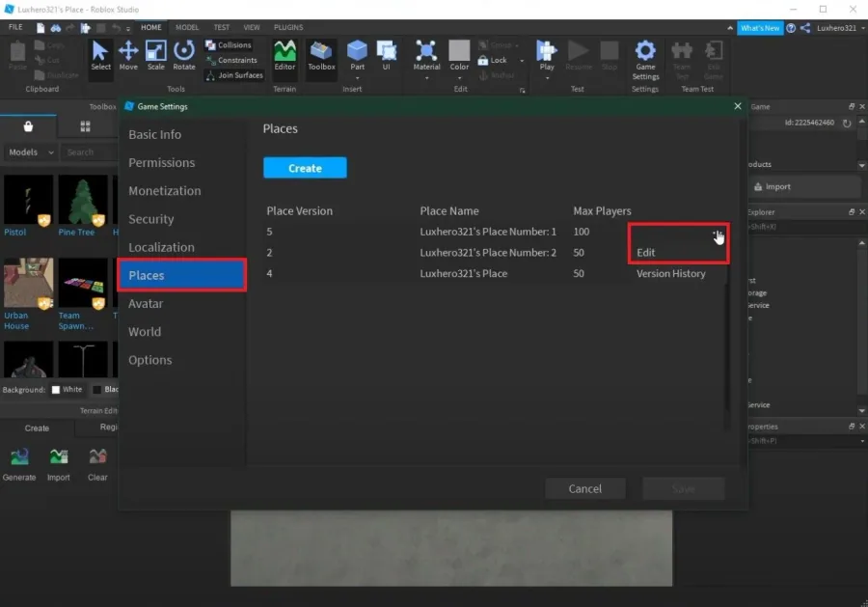Screen dimensions: 868x607
Task: Click Join Surfaces option
Action: pyautogui.click(x=234, y=74)
